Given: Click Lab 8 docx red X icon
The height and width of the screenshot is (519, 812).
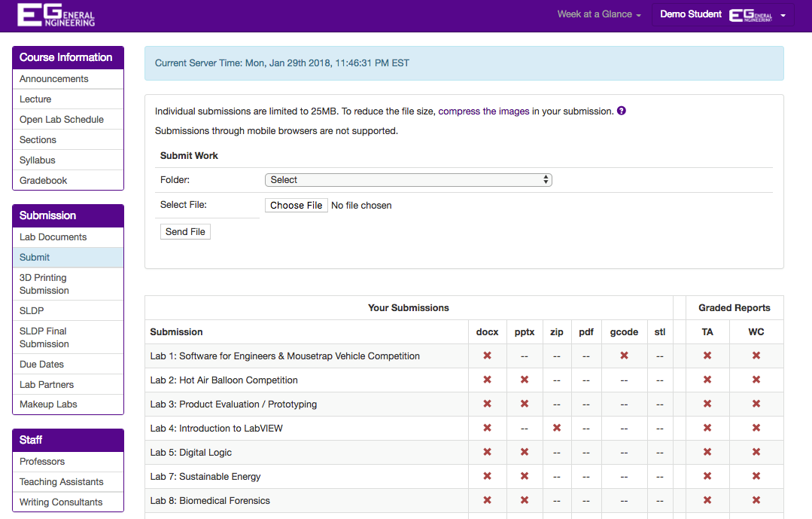Looking at the screenshot, I should 488,500.
